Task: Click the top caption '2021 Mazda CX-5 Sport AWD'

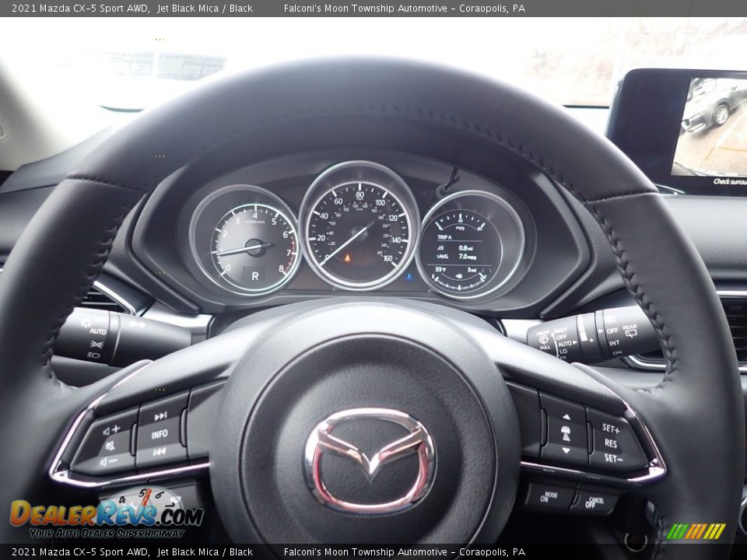Action: [80, 8]
